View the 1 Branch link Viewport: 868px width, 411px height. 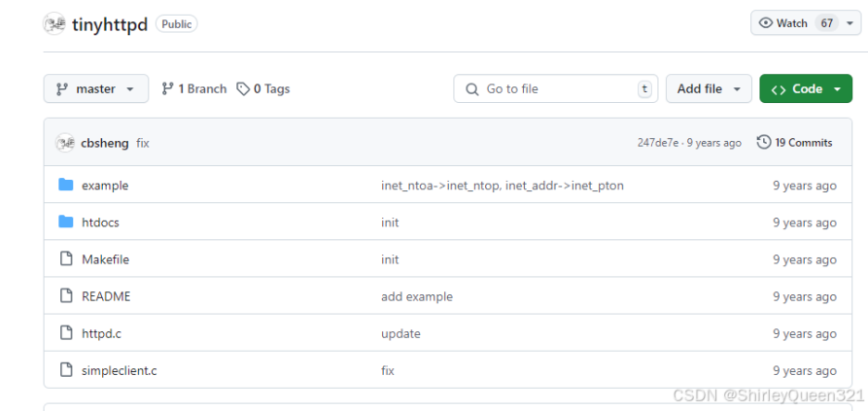pos(194,88)
